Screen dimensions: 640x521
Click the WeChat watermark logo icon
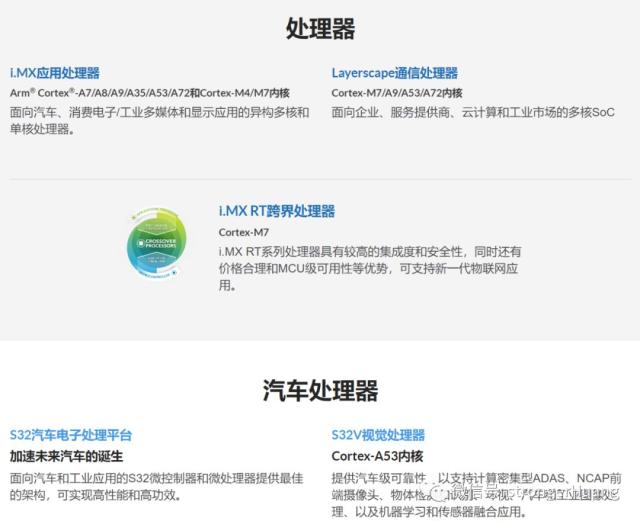pos(438,492)
